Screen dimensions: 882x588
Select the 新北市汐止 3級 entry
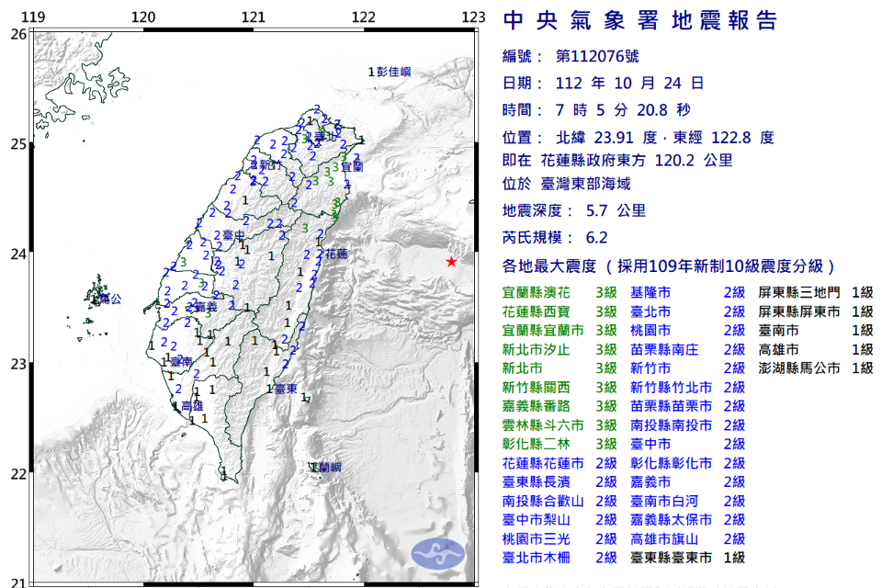click(560, 349)
